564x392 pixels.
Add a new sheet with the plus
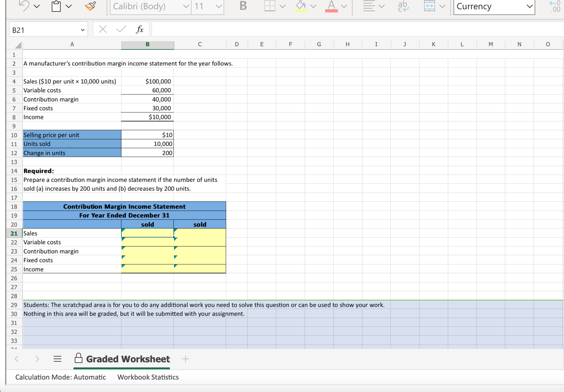[186, 359]
